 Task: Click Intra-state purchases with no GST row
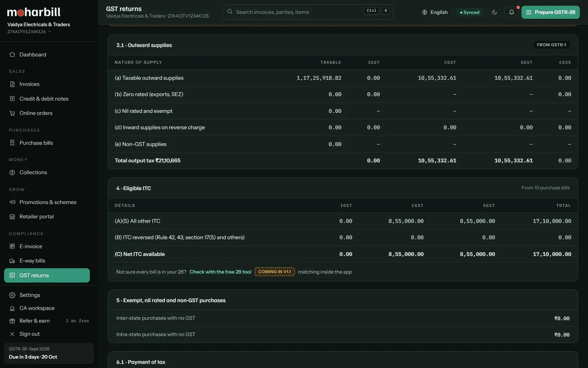pos(343,335)
